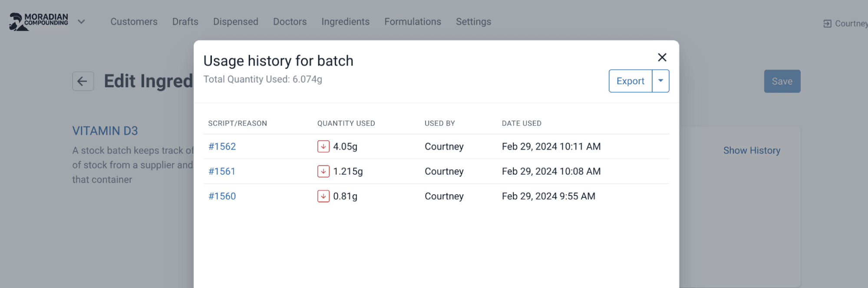The image size is (868, 288).
Task: Click the date Feb 29, 2024 9:55 AM
Action: point(548,196)
